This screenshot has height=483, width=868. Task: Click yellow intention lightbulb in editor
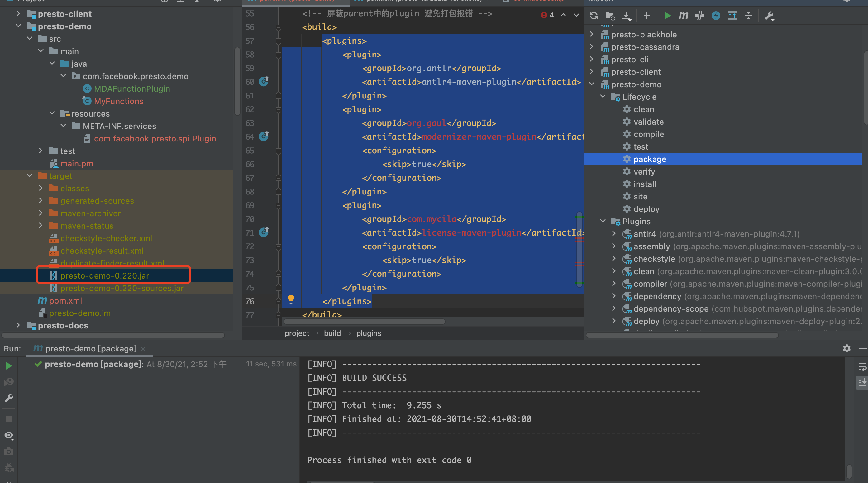pos(291,299)
